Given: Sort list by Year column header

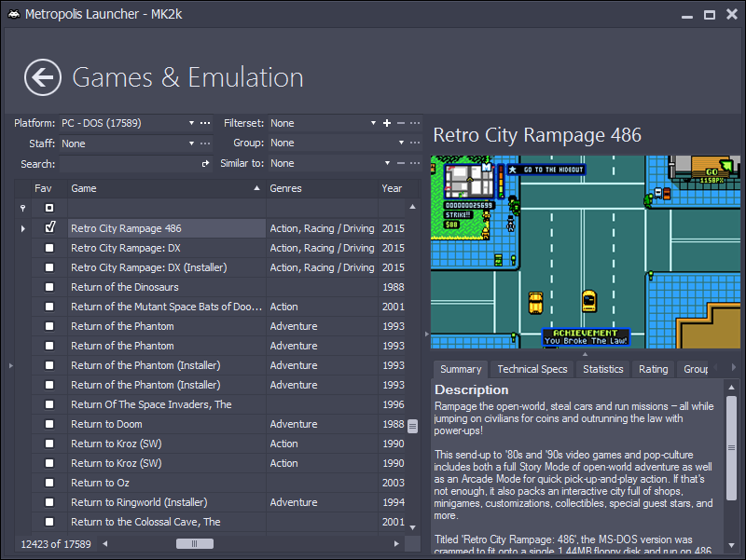Looking at the screenshot, I should [392, 188].
